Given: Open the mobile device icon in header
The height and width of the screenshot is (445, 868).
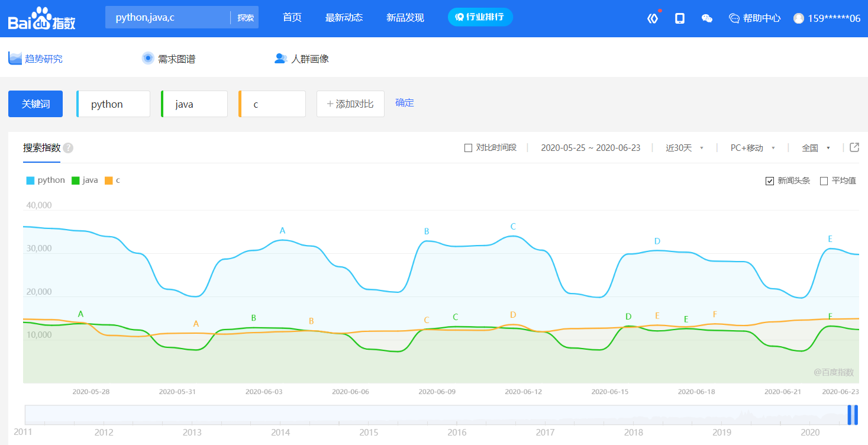Looking at the screenshot, I should [x=680, y=18].
